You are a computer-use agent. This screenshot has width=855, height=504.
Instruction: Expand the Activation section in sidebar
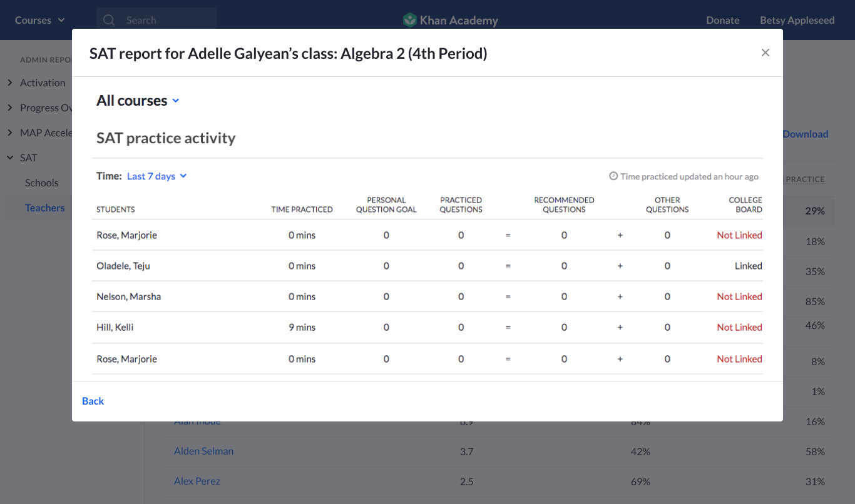[x=11, y=83]
